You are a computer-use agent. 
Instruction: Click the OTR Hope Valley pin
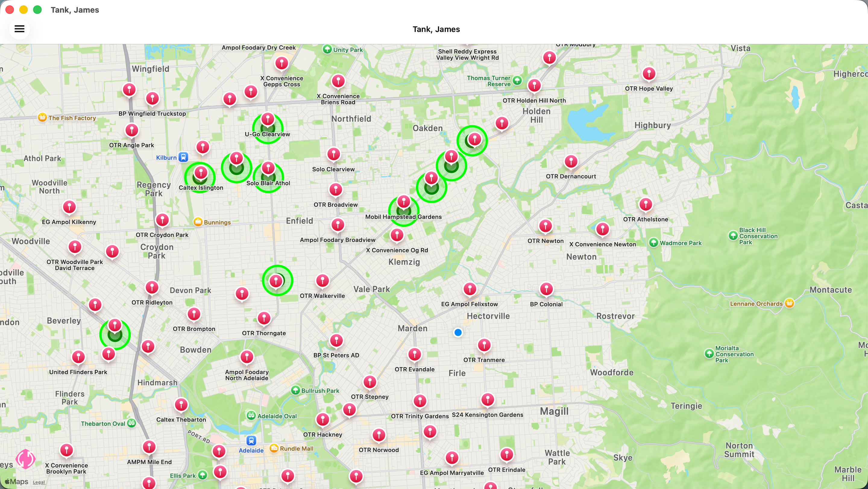(x=649, y=74)
